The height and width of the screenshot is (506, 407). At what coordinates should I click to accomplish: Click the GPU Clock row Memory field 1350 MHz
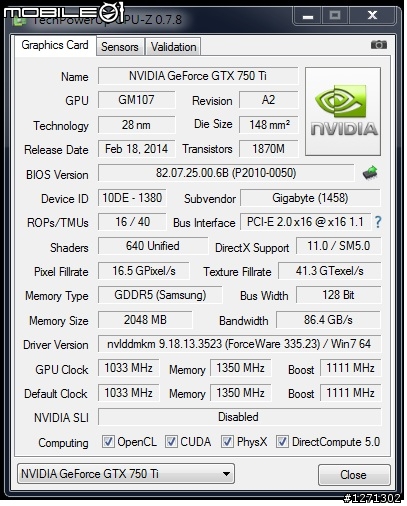point(241,368)
